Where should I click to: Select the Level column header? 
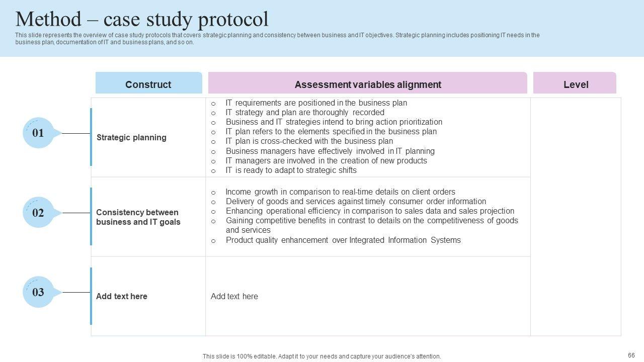(x=576, y=84)
